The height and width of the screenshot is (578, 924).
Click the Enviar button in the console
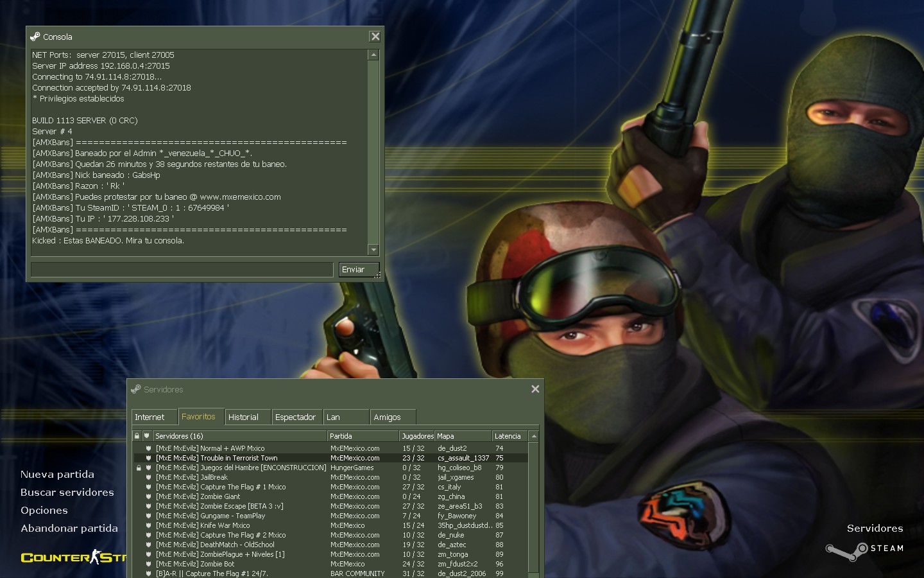pos(359,270)
